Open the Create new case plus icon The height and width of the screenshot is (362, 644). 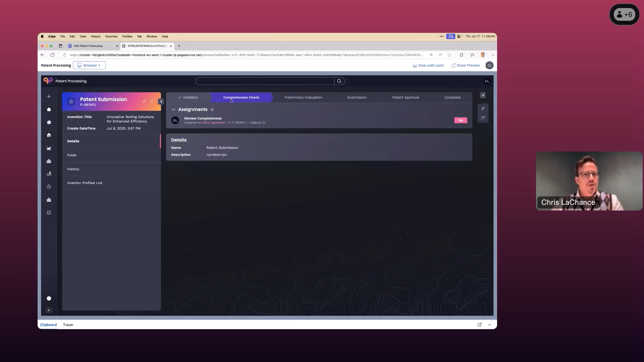49,96
